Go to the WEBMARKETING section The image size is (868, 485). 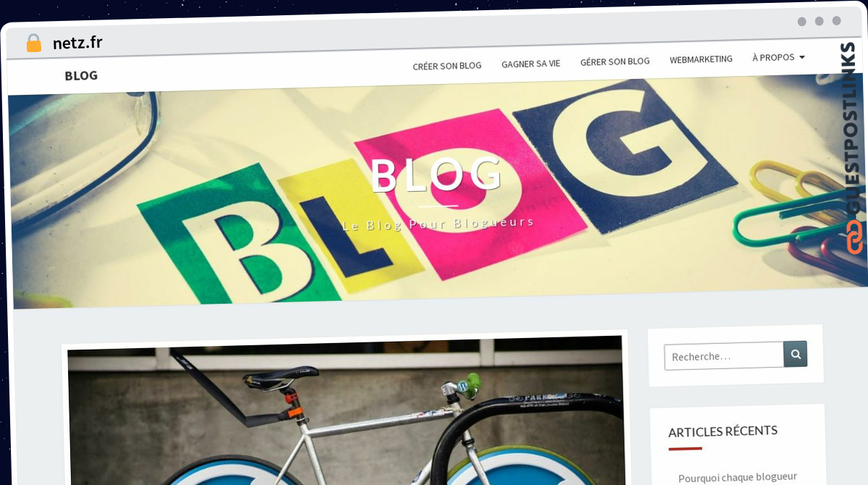(701, 59)
